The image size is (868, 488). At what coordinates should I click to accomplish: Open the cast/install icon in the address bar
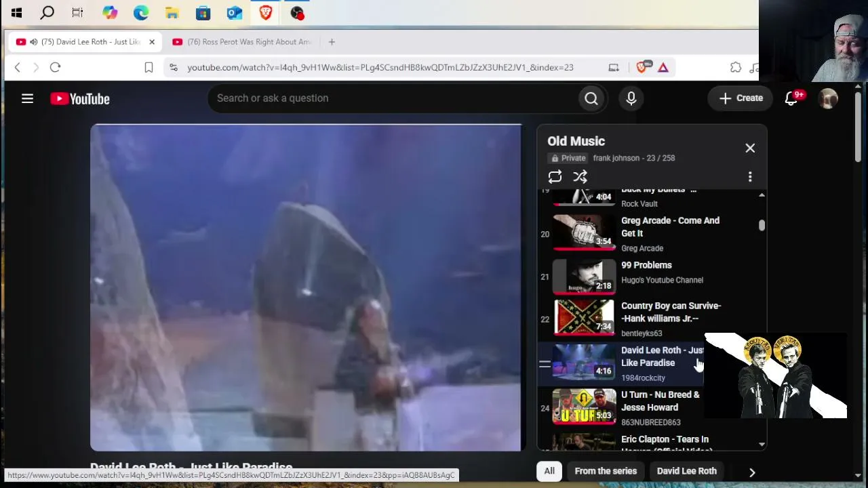(614, 67)
